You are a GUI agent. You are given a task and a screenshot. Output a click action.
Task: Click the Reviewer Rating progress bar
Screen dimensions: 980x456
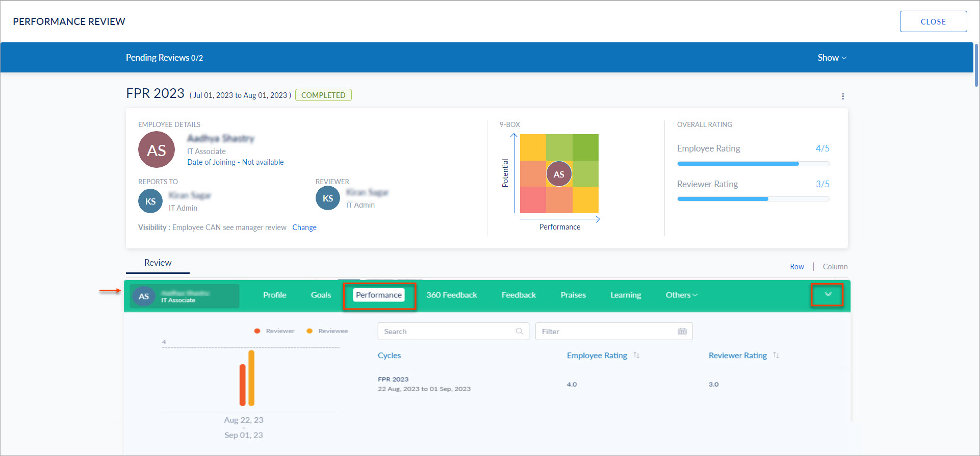pyautogui.click(x=753, y=199)
